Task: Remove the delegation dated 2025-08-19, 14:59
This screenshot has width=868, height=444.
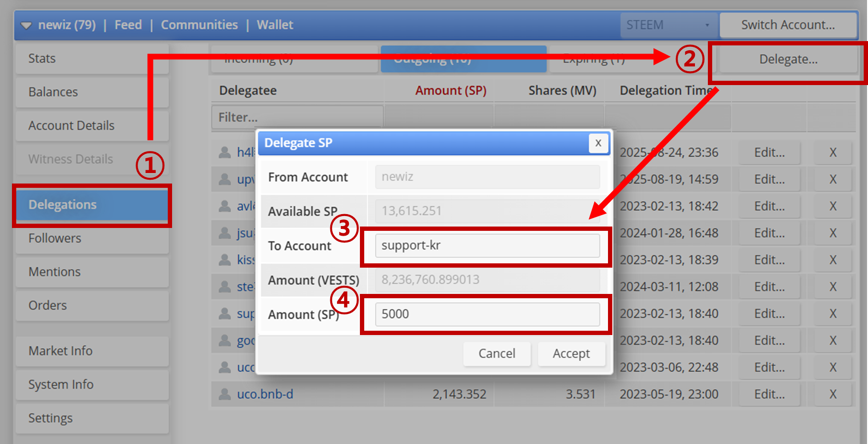Action: coord(833,179)
